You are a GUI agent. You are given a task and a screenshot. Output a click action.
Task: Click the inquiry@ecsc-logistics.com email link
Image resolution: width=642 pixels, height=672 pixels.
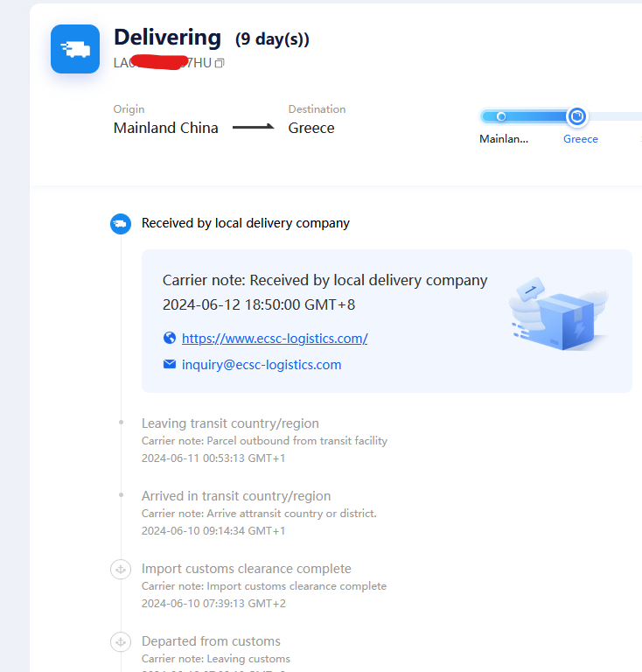(x=262, y=365)
